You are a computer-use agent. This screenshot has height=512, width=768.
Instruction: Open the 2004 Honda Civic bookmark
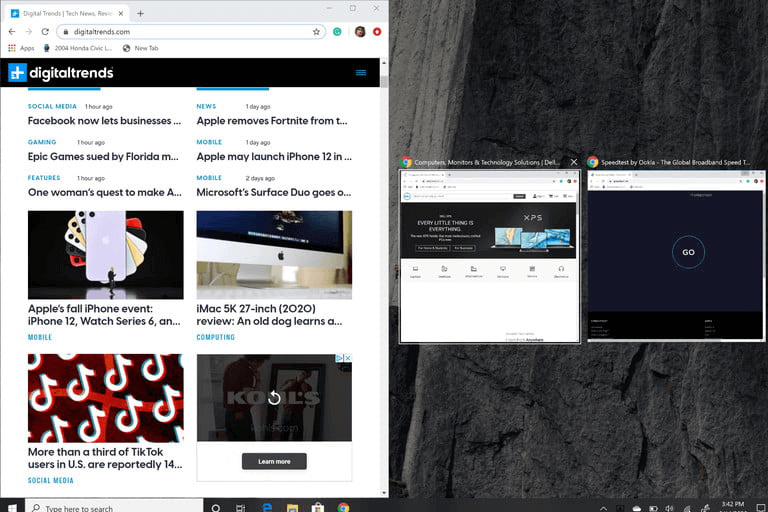[x=77, y=48]
